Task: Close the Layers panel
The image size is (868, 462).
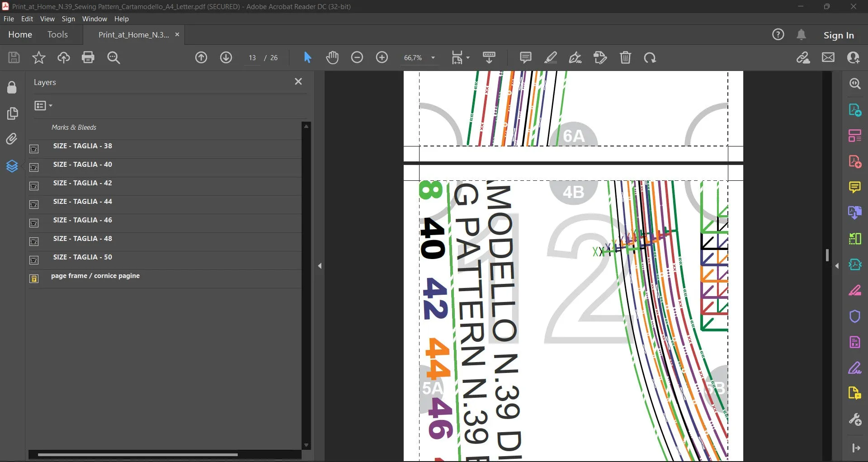Action: pyautogui.click(x=298, y=81)
